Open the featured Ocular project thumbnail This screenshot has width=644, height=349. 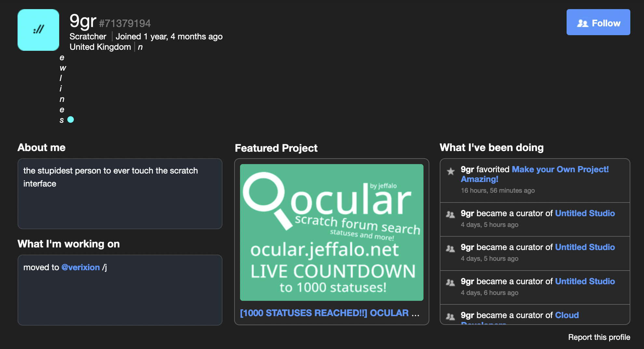point(331,232)
